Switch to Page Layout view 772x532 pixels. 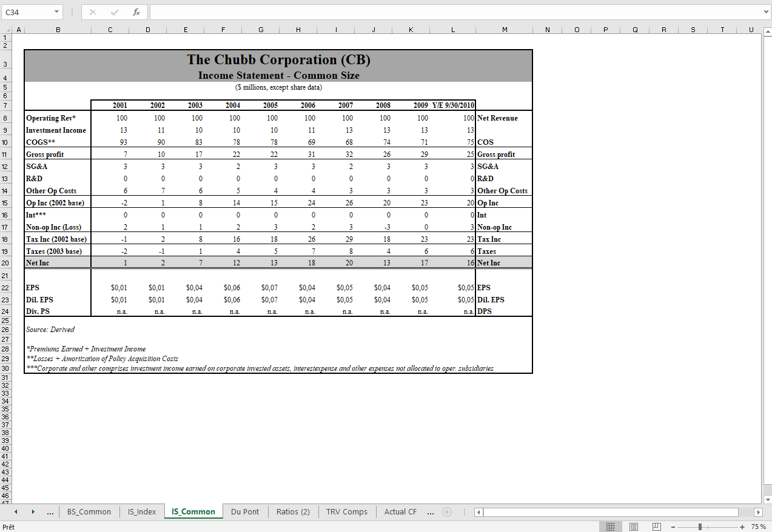coord(634,527)
